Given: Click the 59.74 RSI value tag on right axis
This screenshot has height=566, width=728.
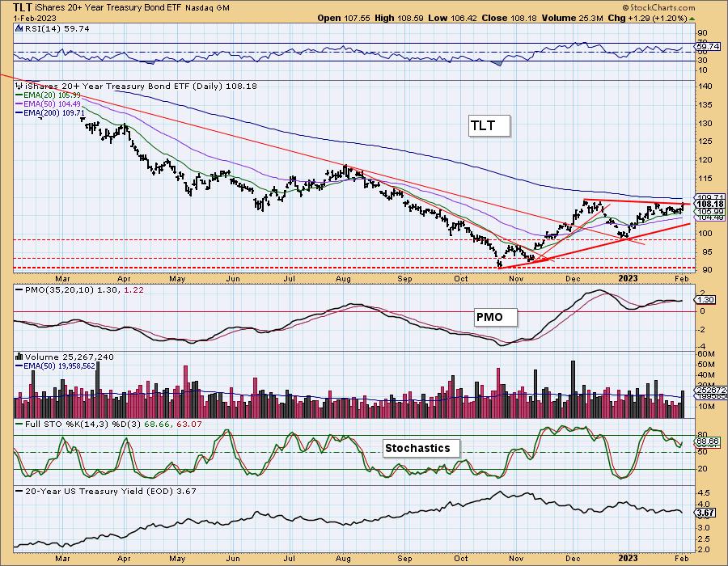Looking at the screenshot, I should pyautogui.click(x=708, y=46).
